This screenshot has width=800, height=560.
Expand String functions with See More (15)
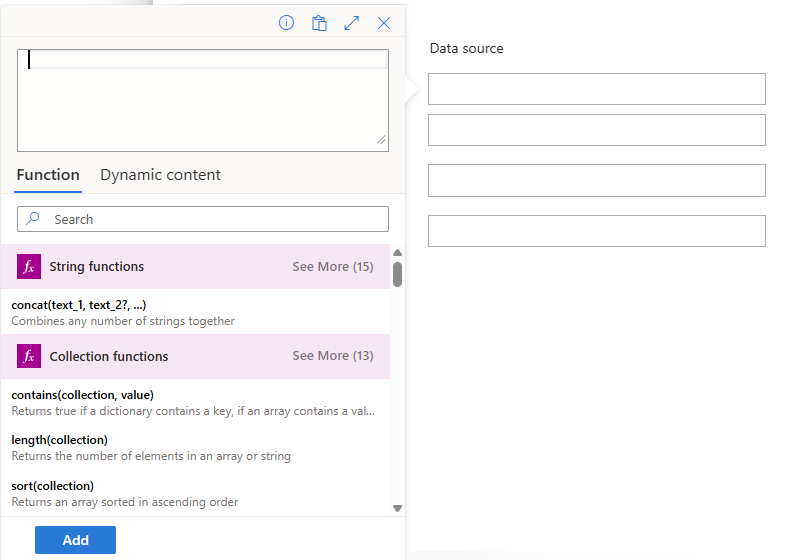click(333, 267)
